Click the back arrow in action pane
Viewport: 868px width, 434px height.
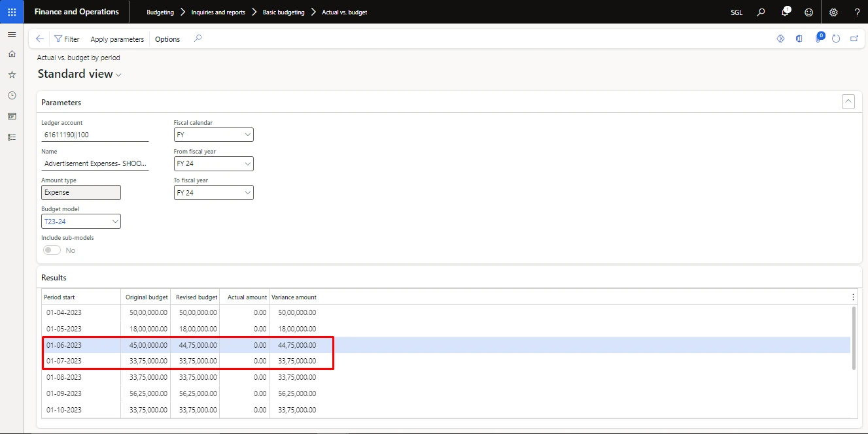click(40, 39)
